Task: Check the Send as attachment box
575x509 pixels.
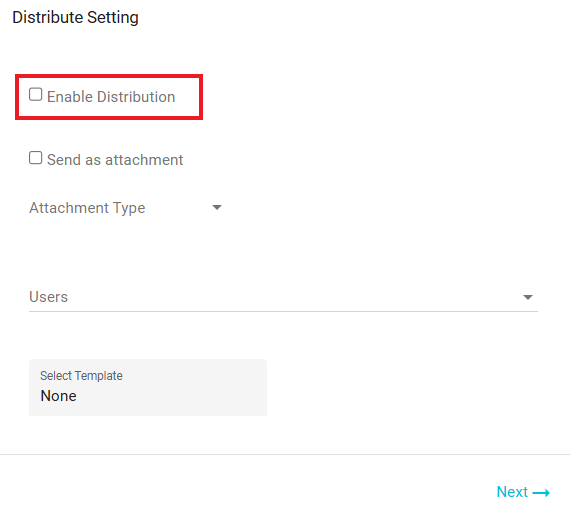Action: (x=36, y=158)
